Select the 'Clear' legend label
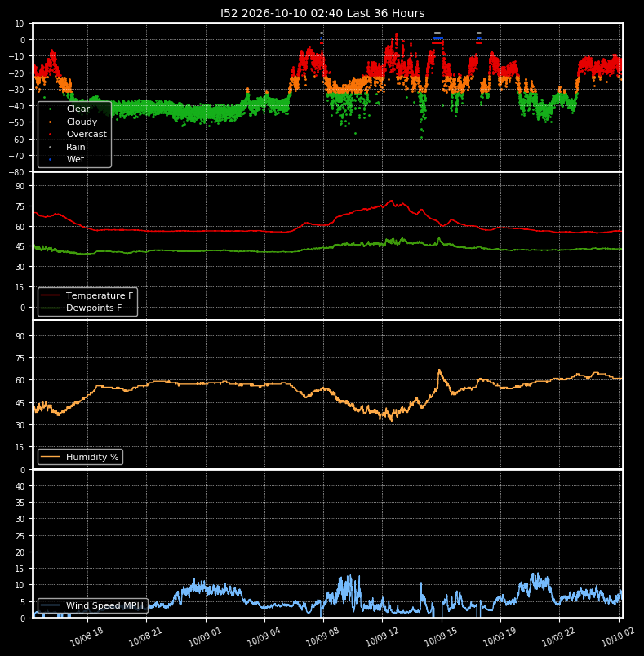 click(78, 109)
